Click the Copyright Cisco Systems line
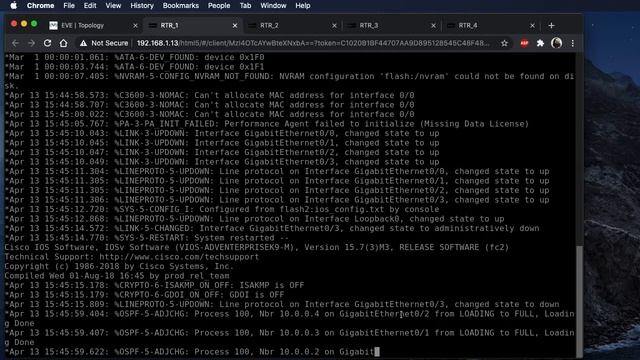This screenshot has height=360, width=640. coord(119,267)
